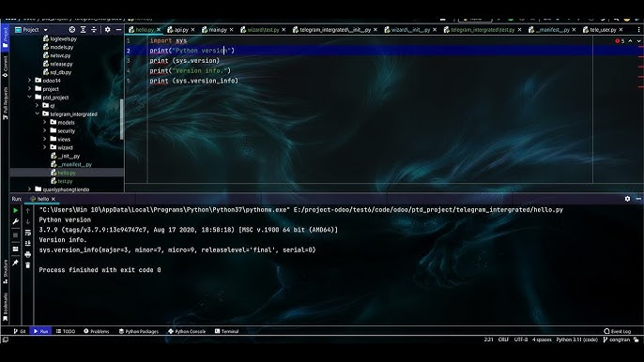
Task: Click the restore layout icon in Run panel
Action: [15, 249]
